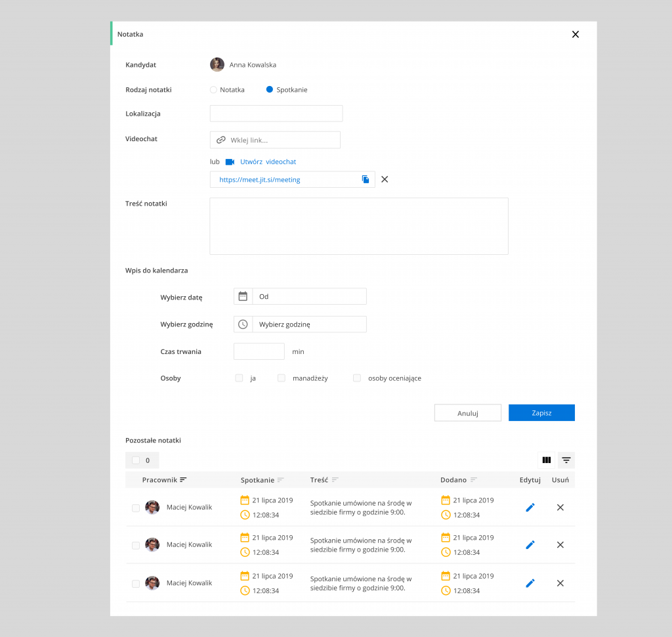
Task: Click Spotkanie calendar icon in first row
Action: point(245,500)
